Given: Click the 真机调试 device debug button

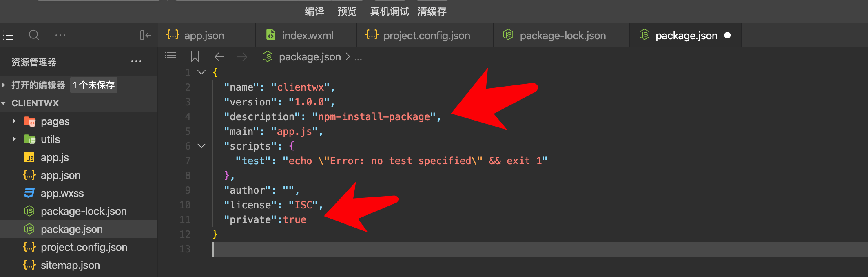Looking at the screenshot, I should pyautogui.click(x=389, y=11).
